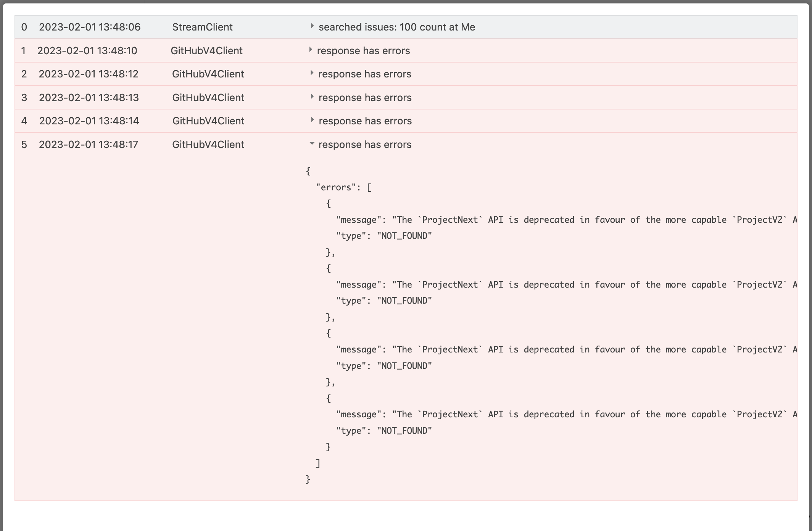Select row number 3 in the log

point(24,97)
